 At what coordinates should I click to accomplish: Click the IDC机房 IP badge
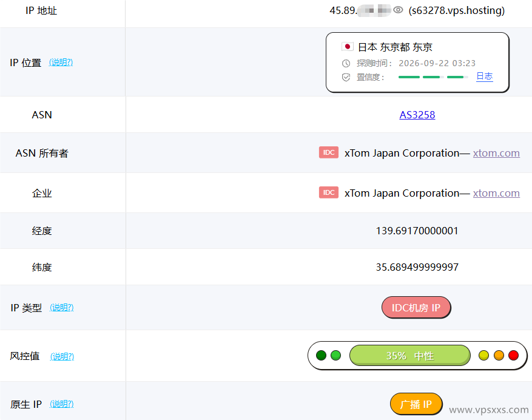416,308
